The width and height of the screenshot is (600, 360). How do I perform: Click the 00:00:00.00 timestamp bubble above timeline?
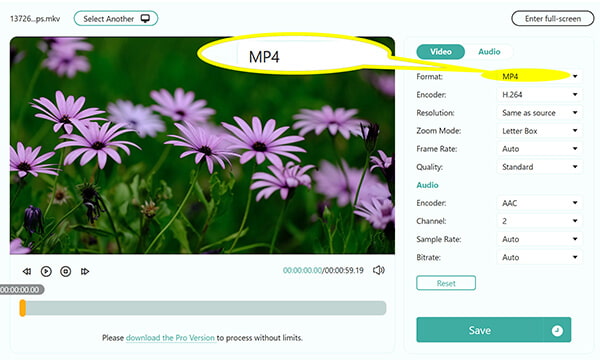tap(21, 290)
